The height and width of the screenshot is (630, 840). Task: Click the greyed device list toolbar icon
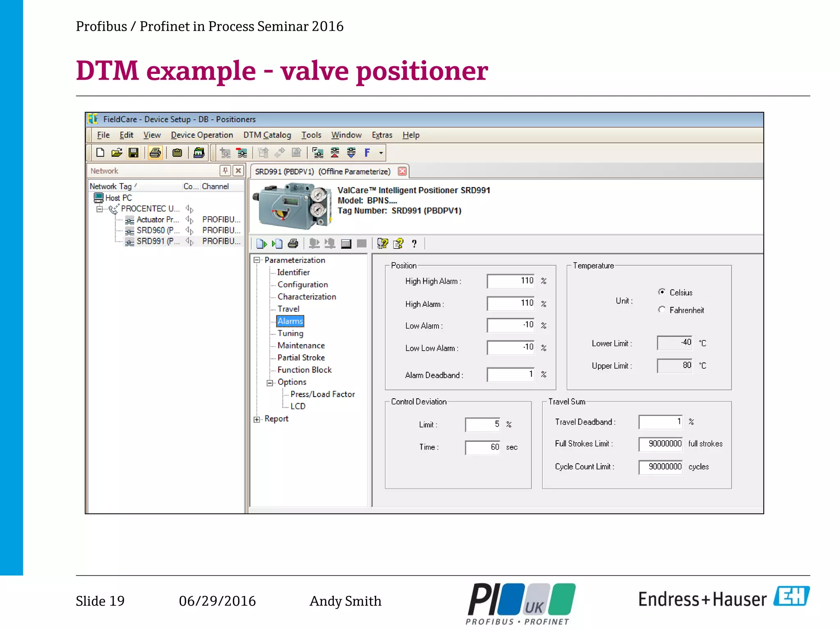263,153
